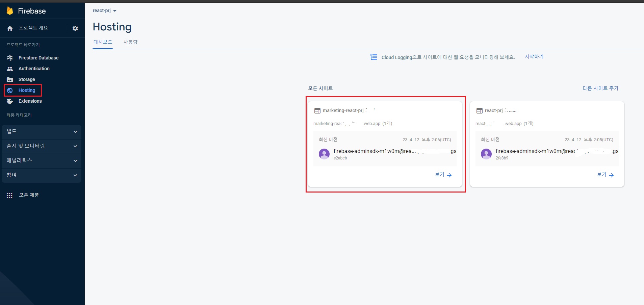644x305 pixels.
Task: Click marketing-react-prj site title
Action: tap(349, 111)
